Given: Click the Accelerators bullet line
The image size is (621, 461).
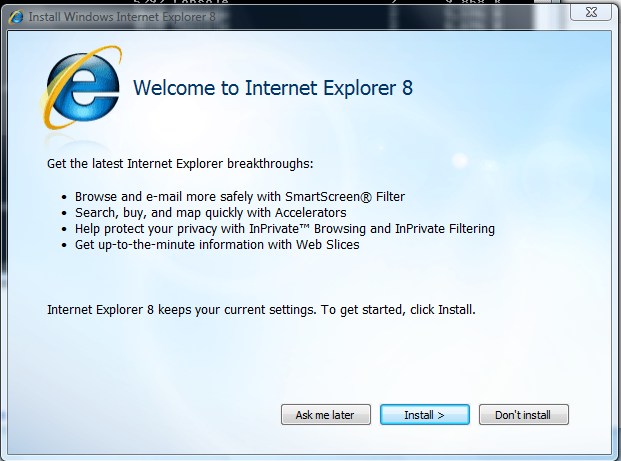Looking at the screenshot, I should [211, 213].
